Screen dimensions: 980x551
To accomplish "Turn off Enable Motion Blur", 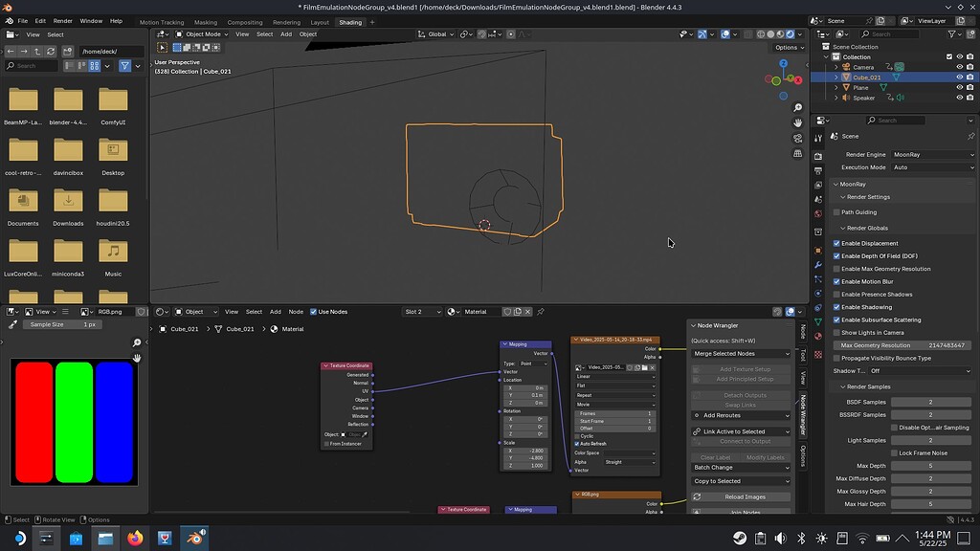I will point(836,282).
